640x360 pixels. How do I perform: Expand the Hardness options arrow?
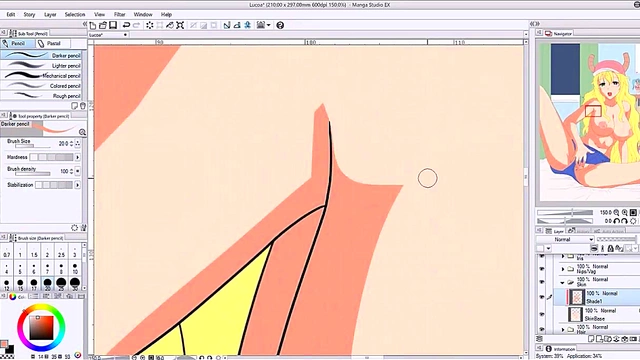click(x=78, y=157)
